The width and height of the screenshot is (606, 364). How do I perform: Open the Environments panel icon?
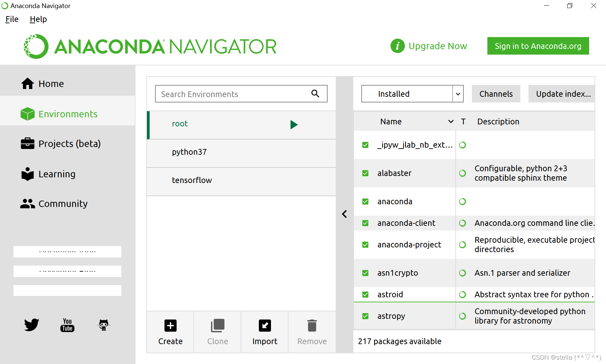pyautogui.click(x=27, y=114)
